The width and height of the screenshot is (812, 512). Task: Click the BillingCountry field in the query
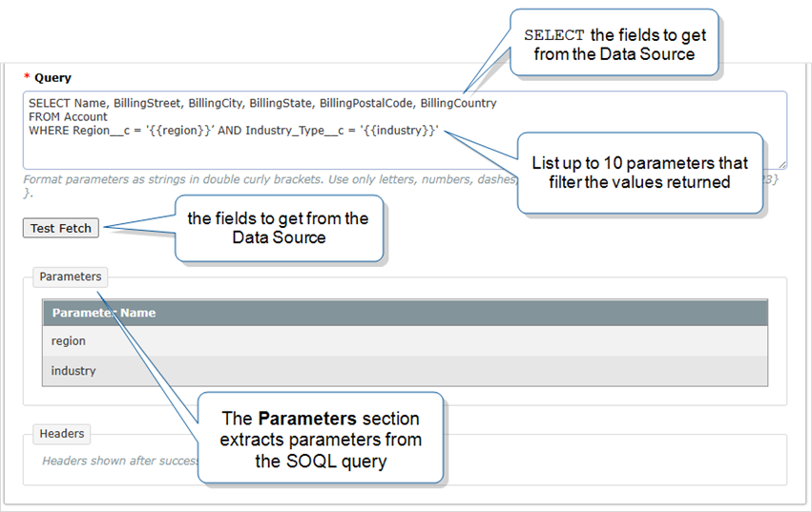tap(458, 103)
